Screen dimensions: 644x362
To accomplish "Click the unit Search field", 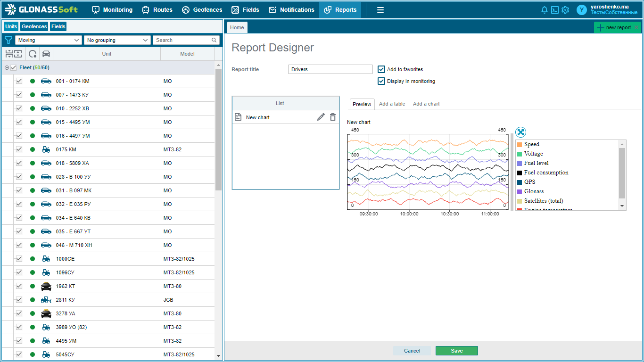I will (x=186, y=40).
